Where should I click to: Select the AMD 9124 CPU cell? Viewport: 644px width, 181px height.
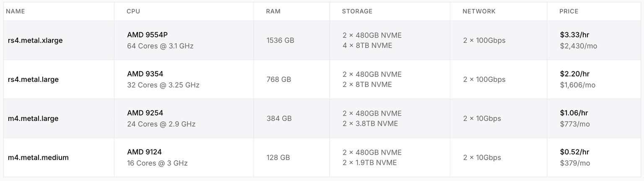tap(144, 152)
